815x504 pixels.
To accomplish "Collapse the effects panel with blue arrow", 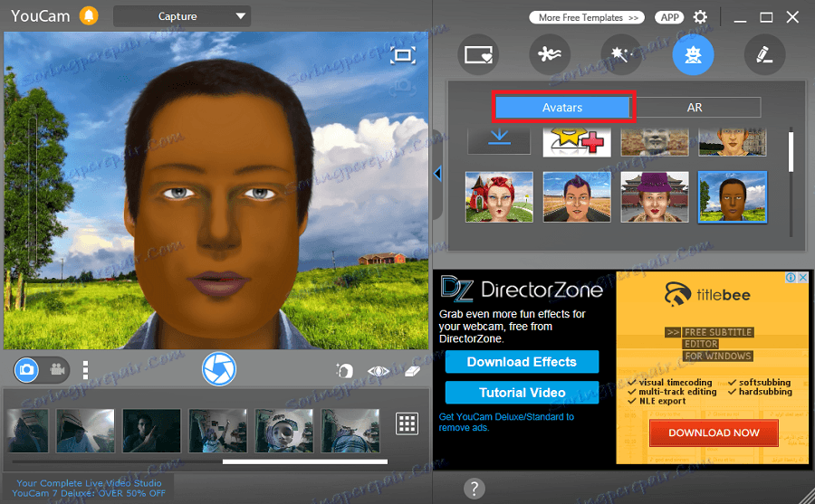I will coord(437,174).
